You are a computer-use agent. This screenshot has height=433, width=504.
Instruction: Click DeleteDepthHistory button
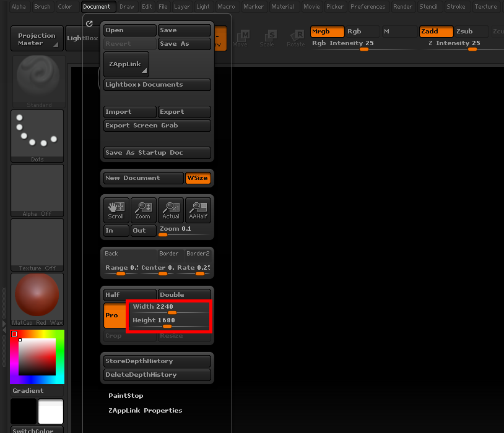pyautogui.click(x=157, y=375)
